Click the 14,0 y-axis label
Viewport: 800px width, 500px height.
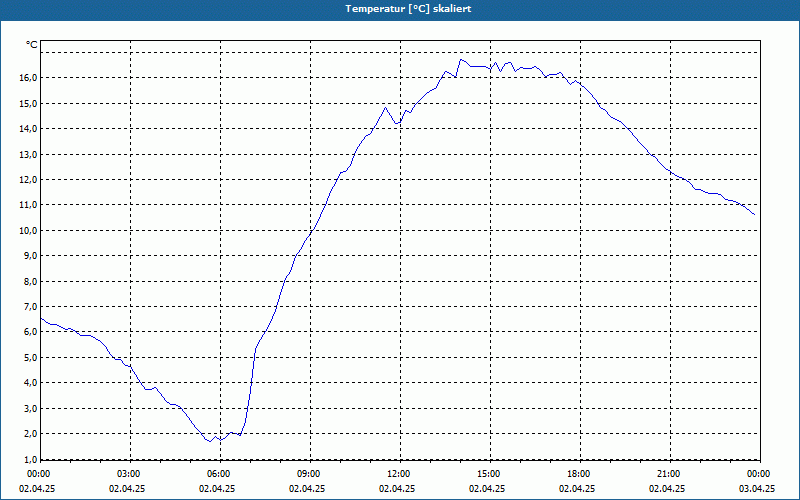click(x=28, y=129)
